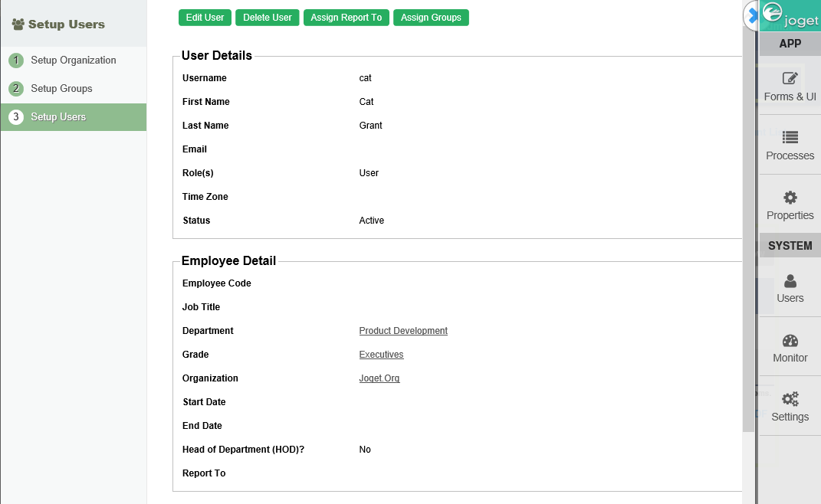Image resolution: width=821 pixels, height=504 pixels.
Task: Open app Properties gear icon
Action: [790, 198]
